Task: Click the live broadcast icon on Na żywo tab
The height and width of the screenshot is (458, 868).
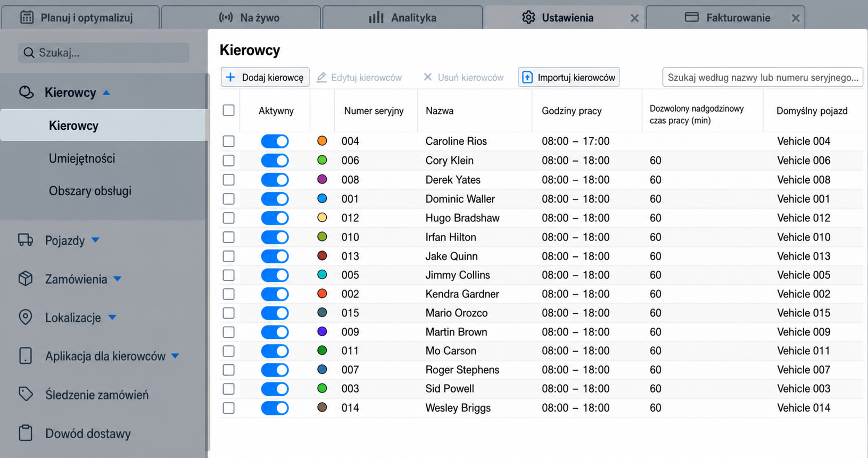Action: coord(226,18)
